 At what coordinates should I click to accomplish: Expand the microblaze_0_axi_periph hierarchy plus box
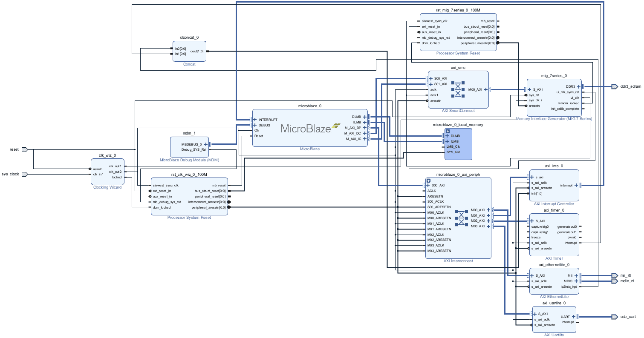(x=428, y=180)
